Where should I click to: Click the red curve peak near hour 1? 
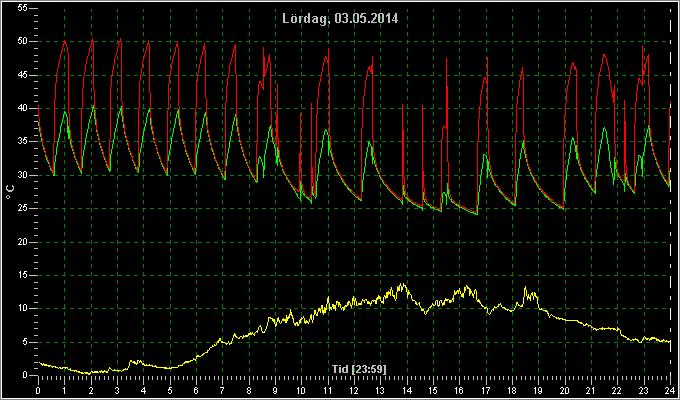click(65, 41)
